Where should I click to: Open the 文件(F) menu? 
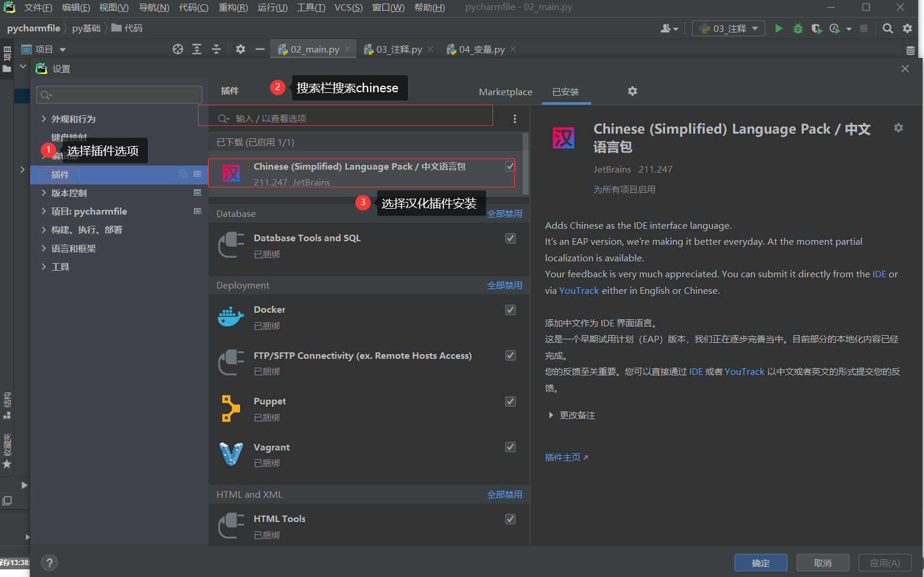[38, 8]
